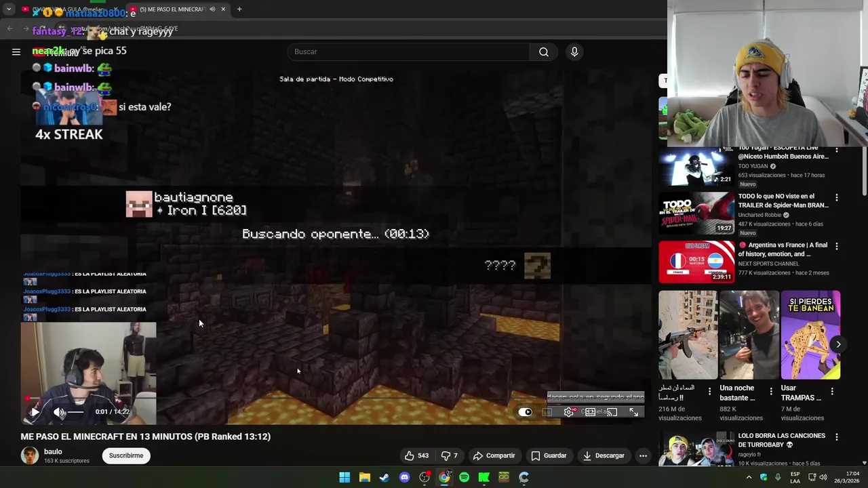This screenshot has width=868, height=488.
Task: Save the video with Guardar button
Action: 549,455
